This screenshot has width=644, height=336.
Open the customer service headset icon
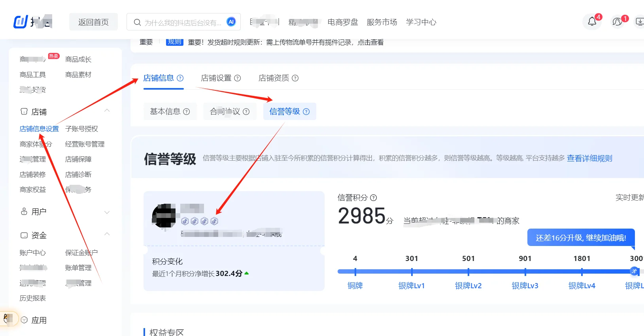[617, 22]
